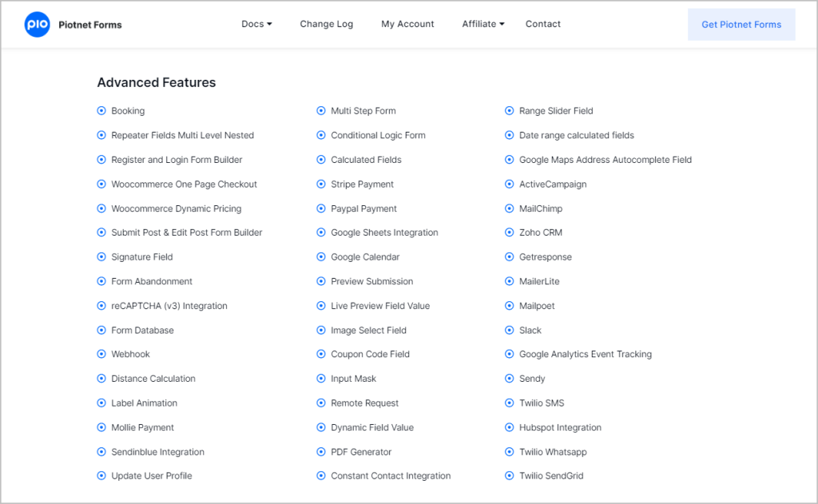Open the Sendy link
818x504 pixels.
coord(531,379)
